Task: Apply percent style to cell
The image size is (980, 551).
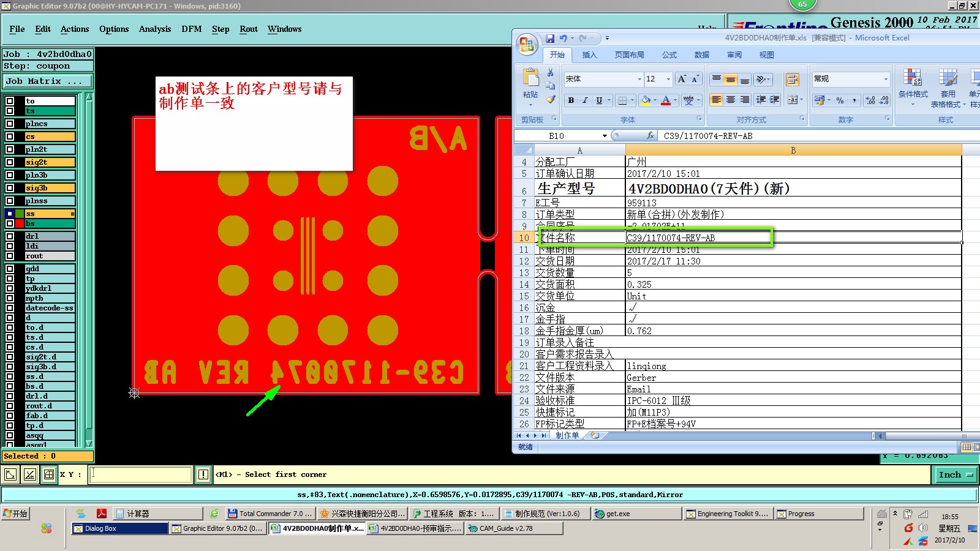Action: coord(840,100)
